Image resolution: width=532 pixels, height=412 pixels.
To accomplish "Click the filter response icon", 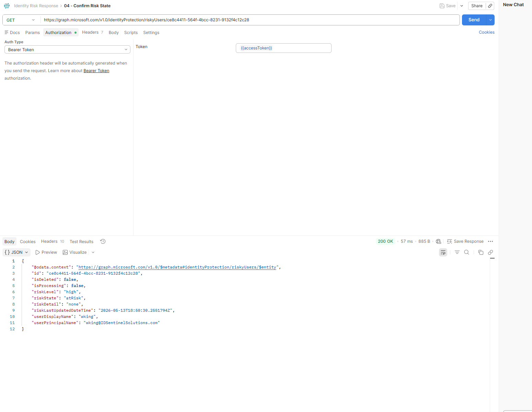I will point(457,252).
